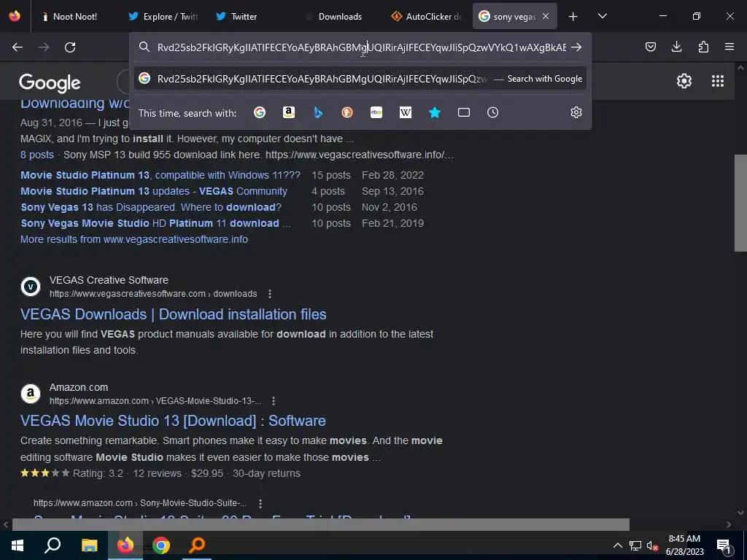Viewport: 747px width, 560px height.
Task: Click the Go arrow in address bar
Action: [x=576, y=47]
